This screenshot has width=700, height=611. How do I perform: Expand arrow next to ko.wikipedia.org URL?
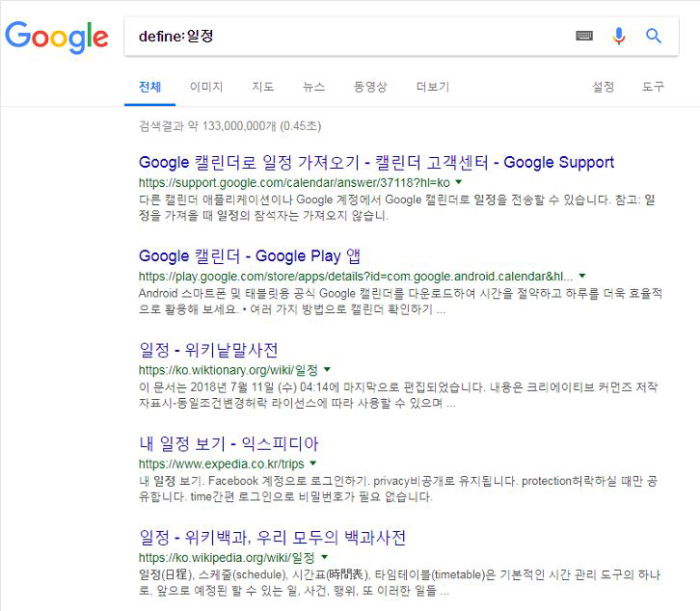coord(325,557)
